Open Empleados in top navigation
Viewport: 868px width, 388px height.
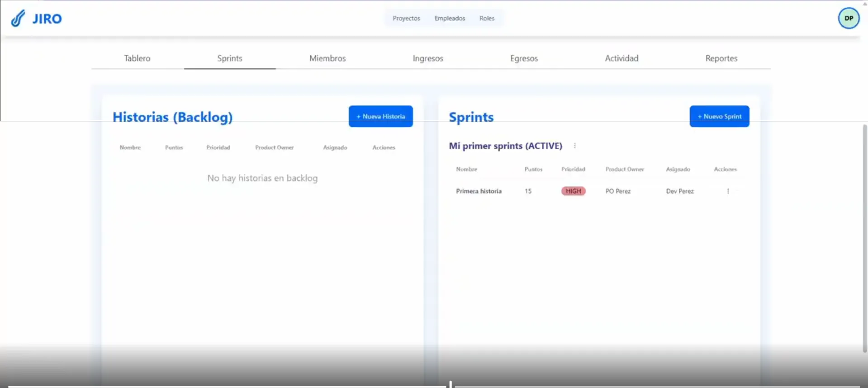(x=450, y=18)
